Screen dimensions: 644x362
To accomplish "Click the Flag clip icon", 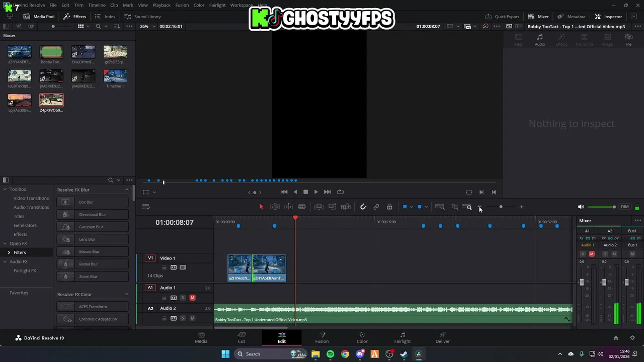I will click(405, 207).
